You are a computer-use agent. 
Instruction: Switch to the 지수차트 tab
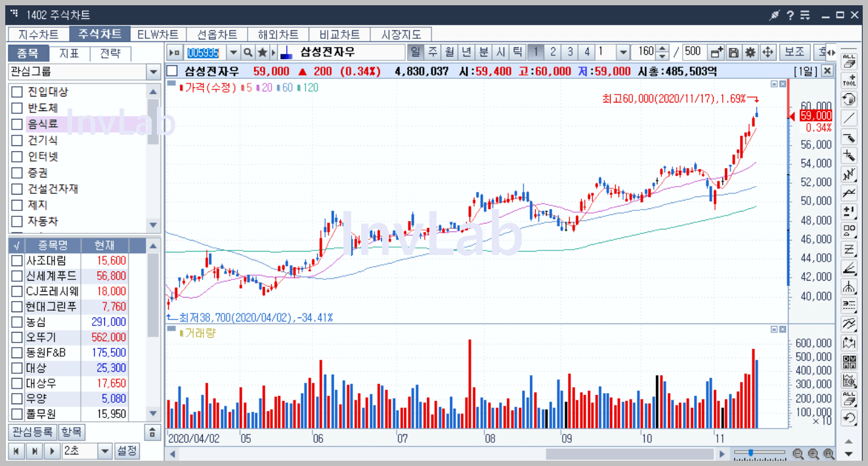(39, 34)
